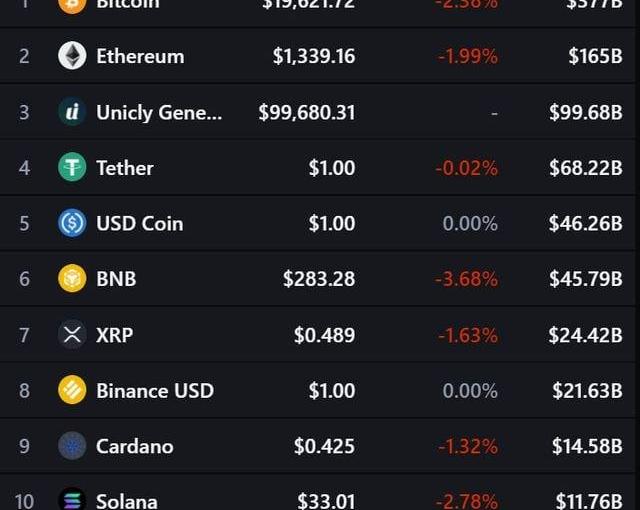Click the BNB name link
The image size is (640, 510).
pyautogui.click(x=116, y=279)
